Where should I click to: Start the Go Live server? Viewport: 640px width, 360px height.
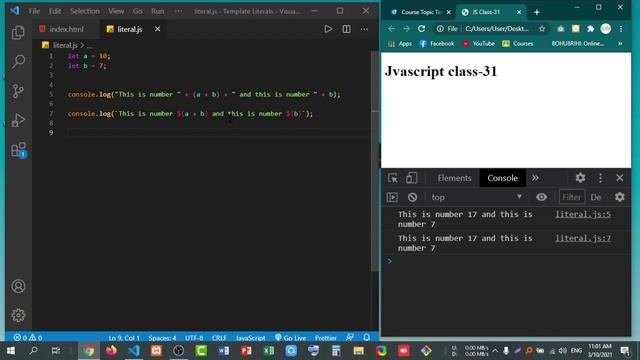click(x=291, y=338)
